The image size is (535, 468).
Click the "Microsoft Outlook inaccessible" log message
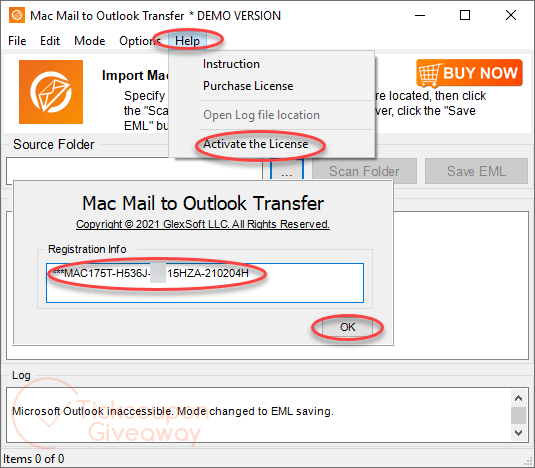click(x=173, y=411)
